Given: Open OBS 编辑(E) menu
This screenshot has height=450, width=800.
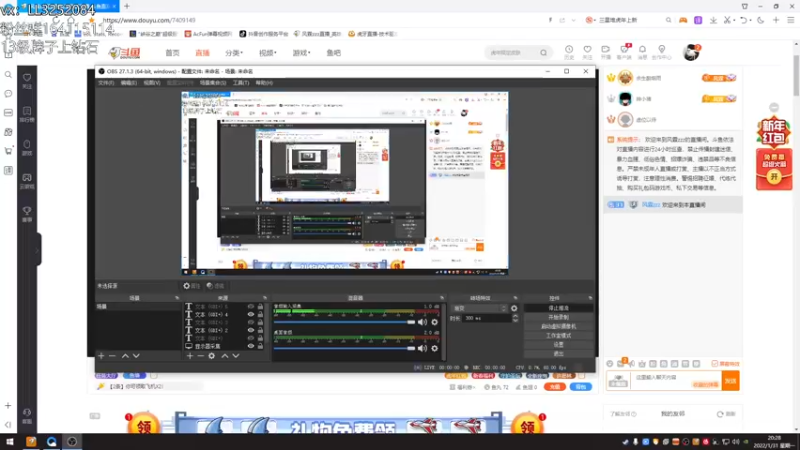Looking at the screenshot, I should click(x=129, y=83).
